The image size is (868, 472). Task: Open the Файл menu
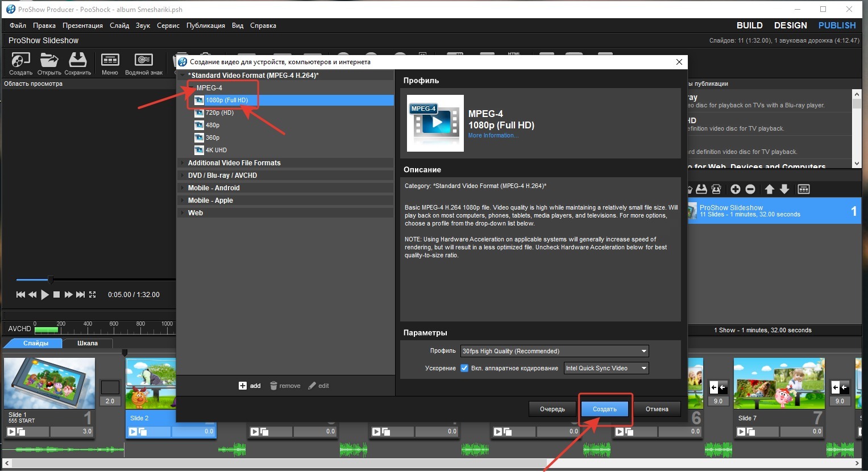18,26
